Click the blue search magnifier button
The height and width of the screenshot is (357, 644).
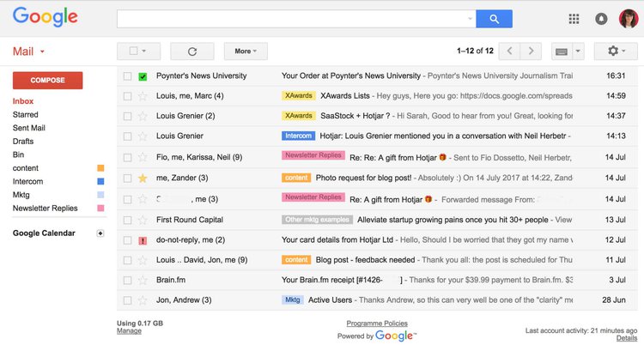pos(494,19)
